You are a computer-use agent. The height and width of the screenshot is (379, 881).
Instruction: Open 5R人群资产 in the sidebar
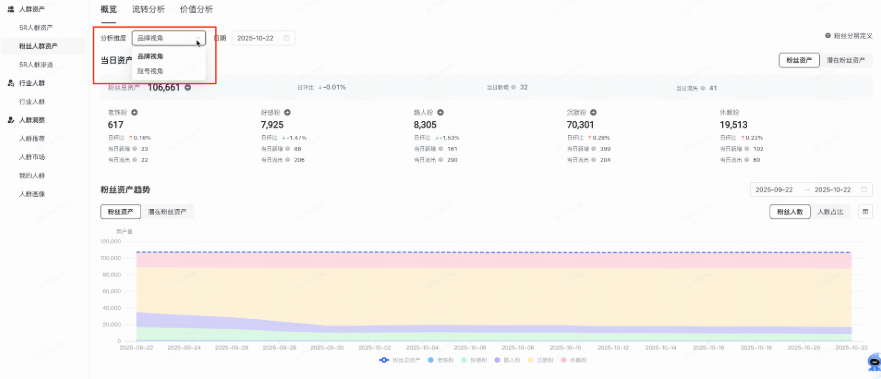coord(36,28)
